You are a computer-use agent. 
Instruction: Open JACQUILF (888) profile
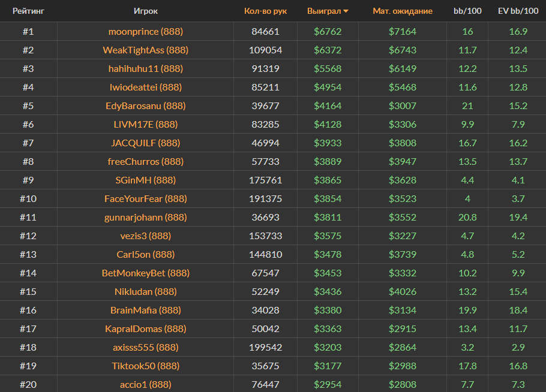click(x=146, y=143)
